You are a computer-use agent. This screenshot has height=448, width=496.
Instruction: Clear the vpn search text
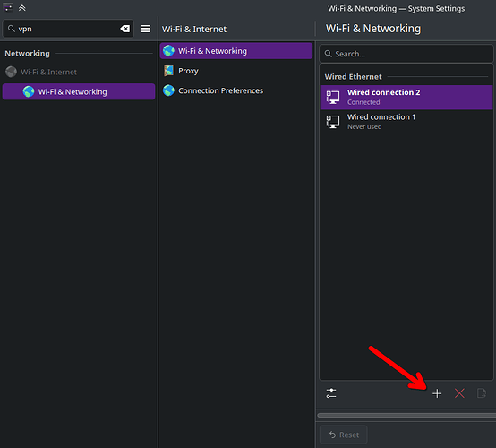tap(125, 29)
